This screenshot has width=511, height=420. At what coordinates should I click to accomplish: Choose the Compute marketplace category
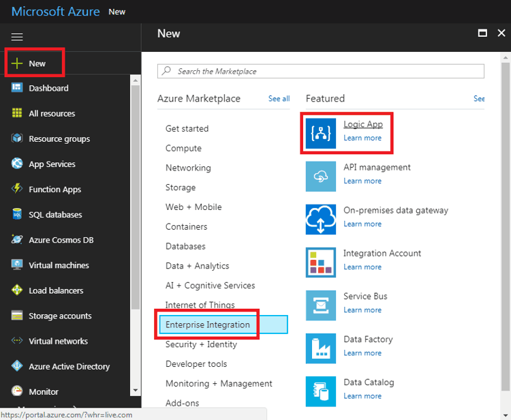(183, 148)
